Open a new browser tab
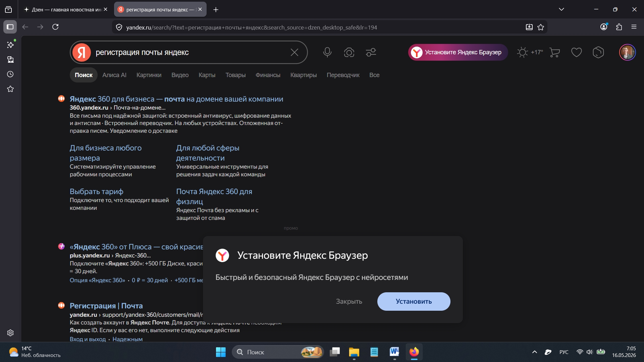This screenshot has width=644, height=362. tap(216, 10)
